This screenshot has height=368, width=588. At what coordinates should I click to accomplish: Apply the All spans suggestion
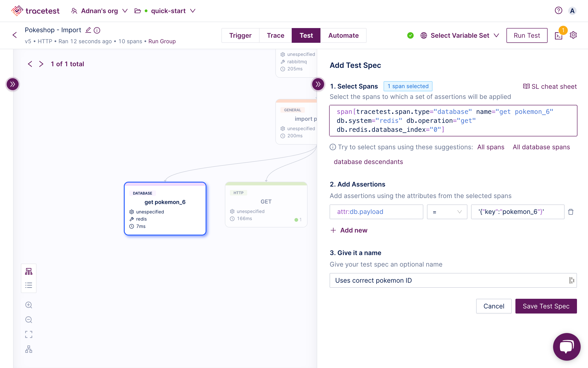(x=491, y=147)
